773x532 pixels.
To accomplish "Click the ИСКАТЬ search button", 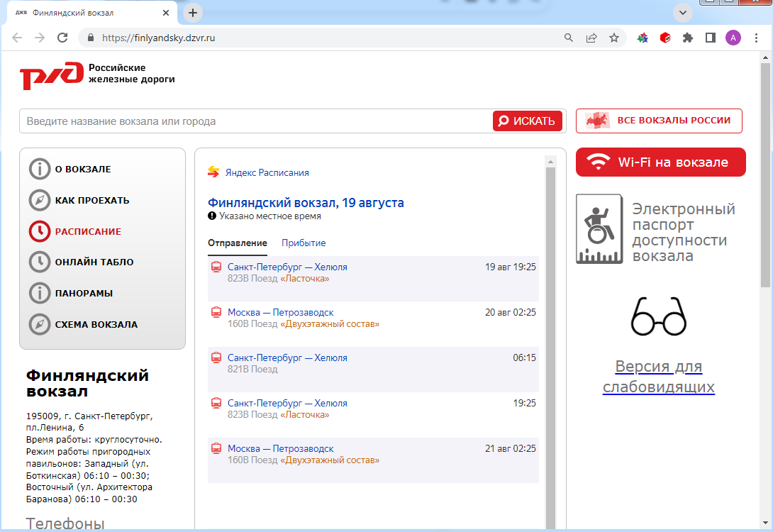I will (x=528, y=121).
